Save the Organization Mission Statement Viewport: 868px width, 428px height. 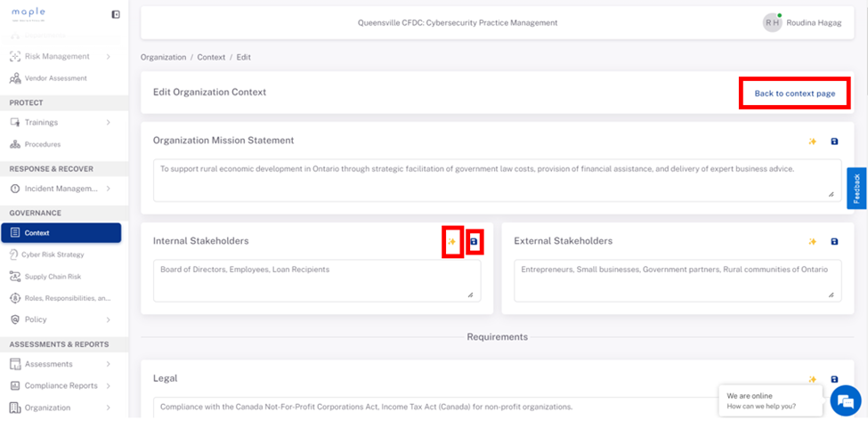click(x=835, y=141)
